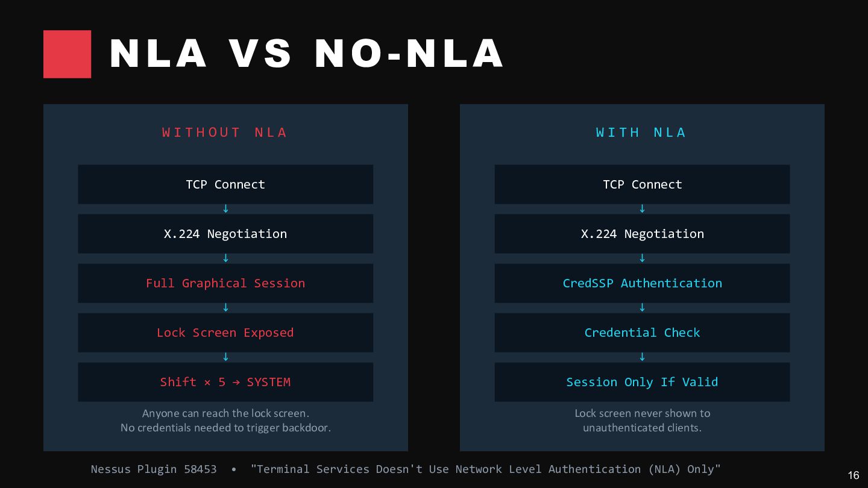Select the Lock Screen Exposed step

(x=225, y=333)
